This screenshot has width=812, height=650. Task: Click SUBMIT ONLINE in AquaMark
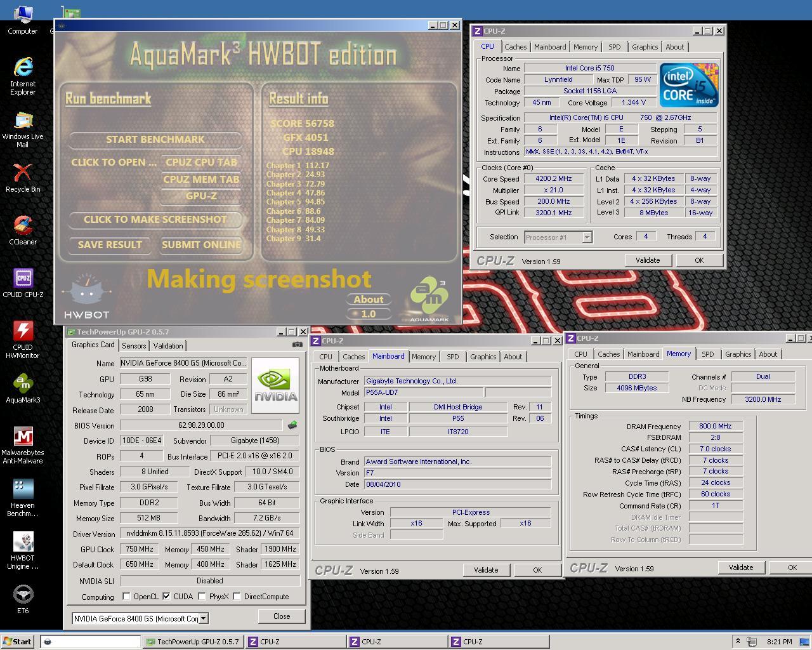point(201,245)
